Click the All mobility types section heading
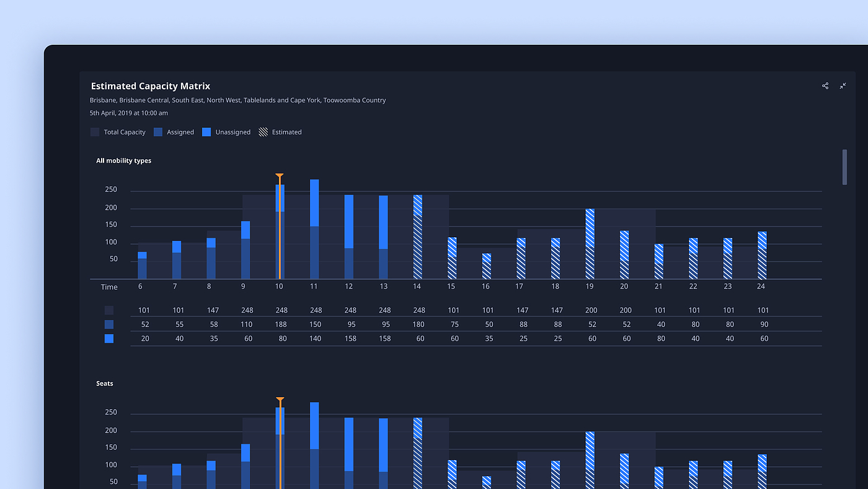Image resolution: width=868 pixels, height=489 pixels. (123, 161)
